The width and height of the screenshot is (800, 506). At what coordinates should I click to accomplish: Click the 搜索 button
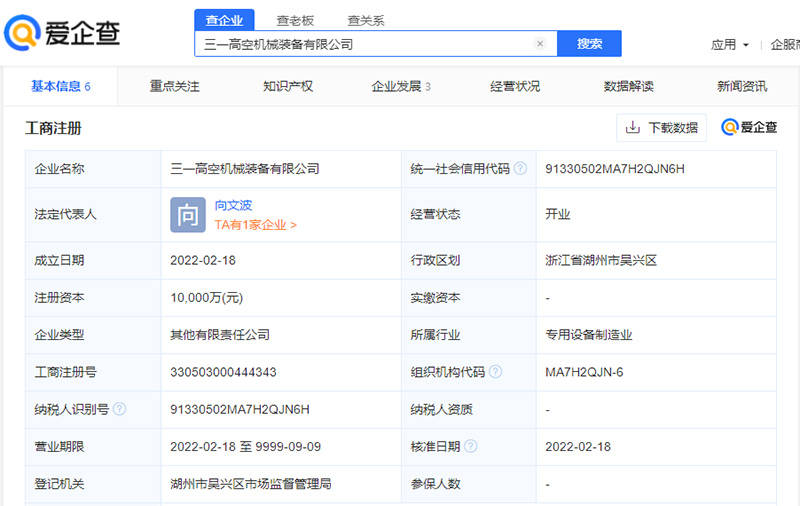tap(589, 44)
